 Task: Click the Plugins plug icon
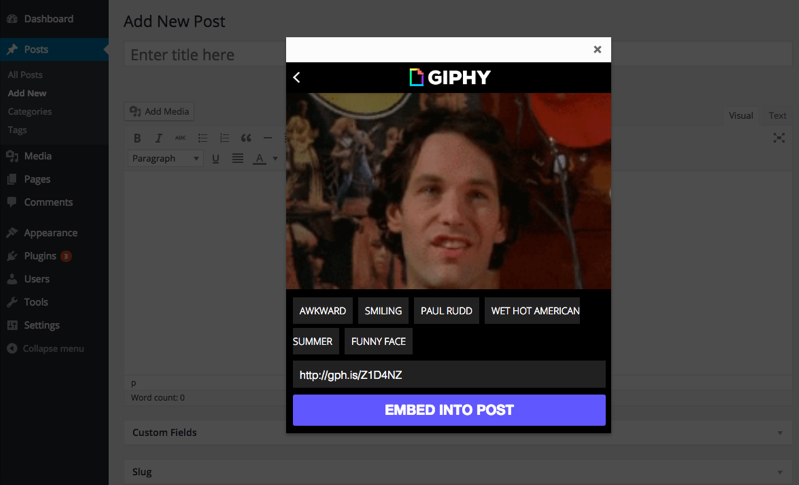coord(12,256)
